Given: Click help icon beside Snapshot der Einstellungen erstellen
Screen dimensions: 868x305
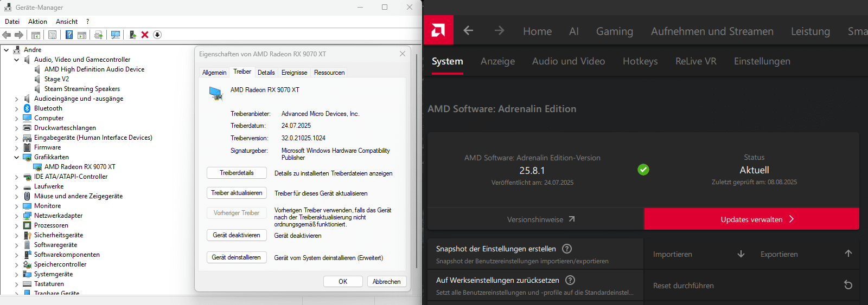Looking at the screenshot, I should [567, 249].
